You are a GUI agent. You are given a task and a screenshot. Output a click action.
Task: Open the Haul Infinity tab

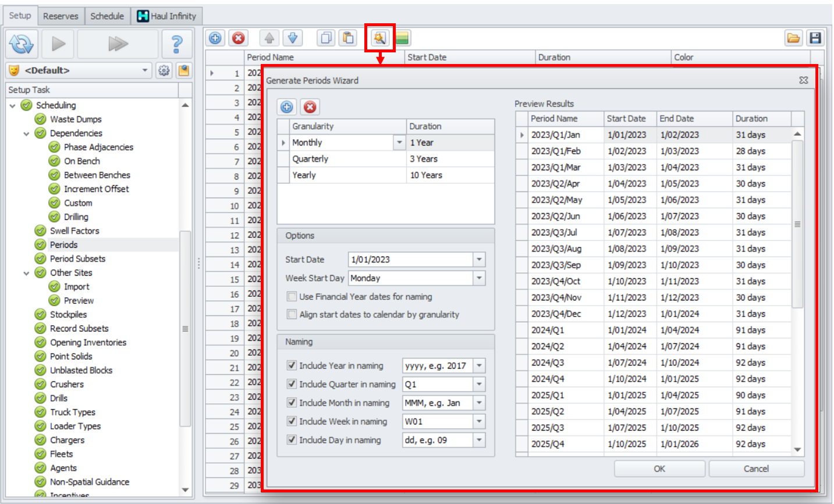pyautogui.click(x=167, y=16)
